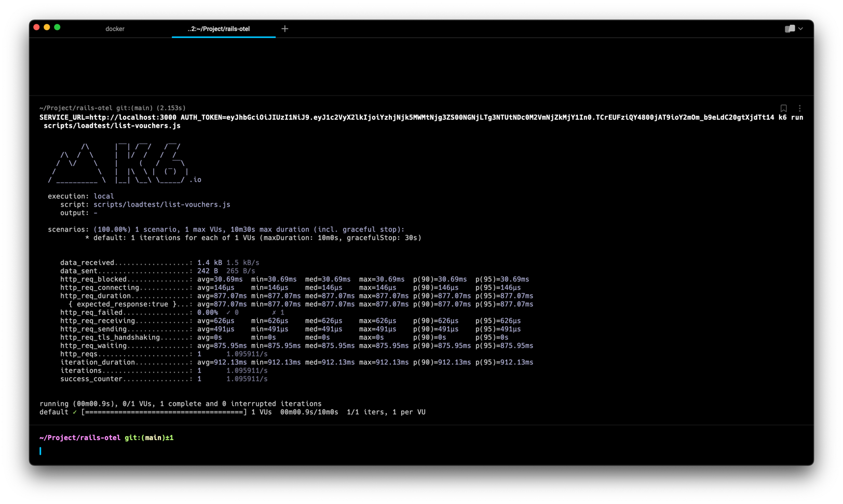This screenshot has height=504, width=843.
Task: Open a new terminal tab with plus button
Action: click(x=284, y=29)
